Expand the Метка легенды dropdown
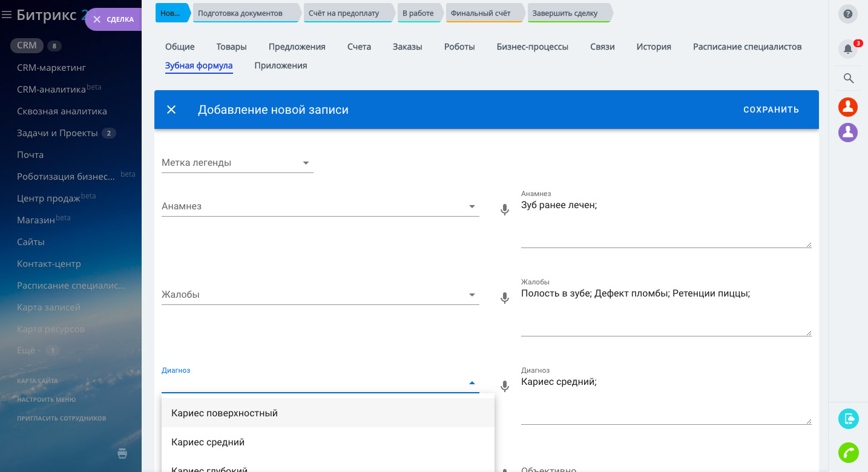 pyautogui.click(x=306, y=163)
